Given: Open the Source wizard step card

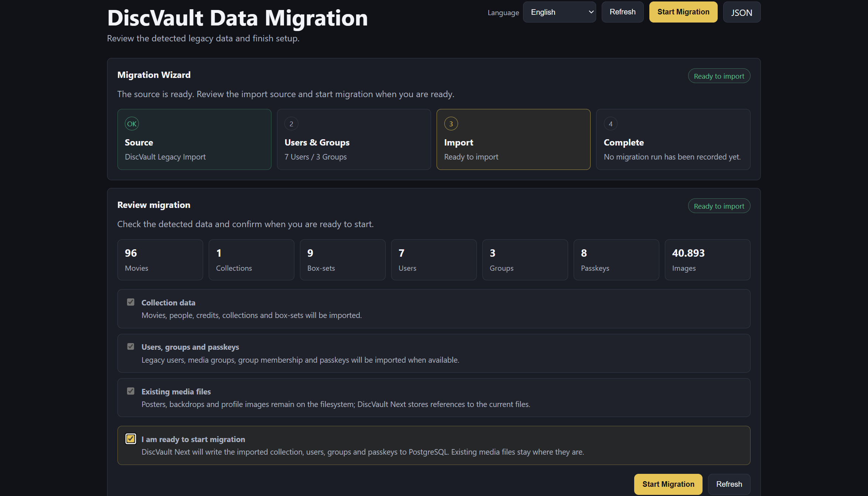Looking at the screenshot, I should click(x=194, y=139).
